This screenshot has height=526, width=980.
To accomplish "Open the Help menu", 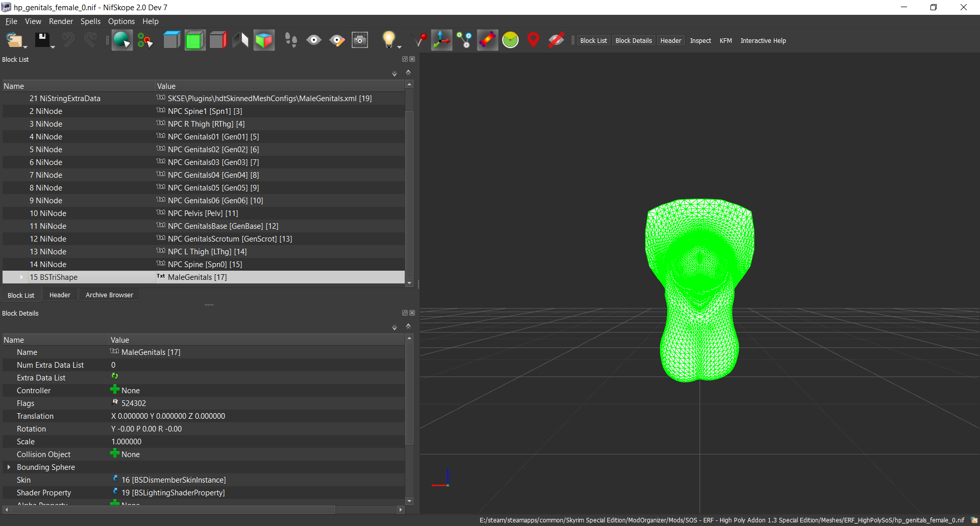I will coord(151,21).
